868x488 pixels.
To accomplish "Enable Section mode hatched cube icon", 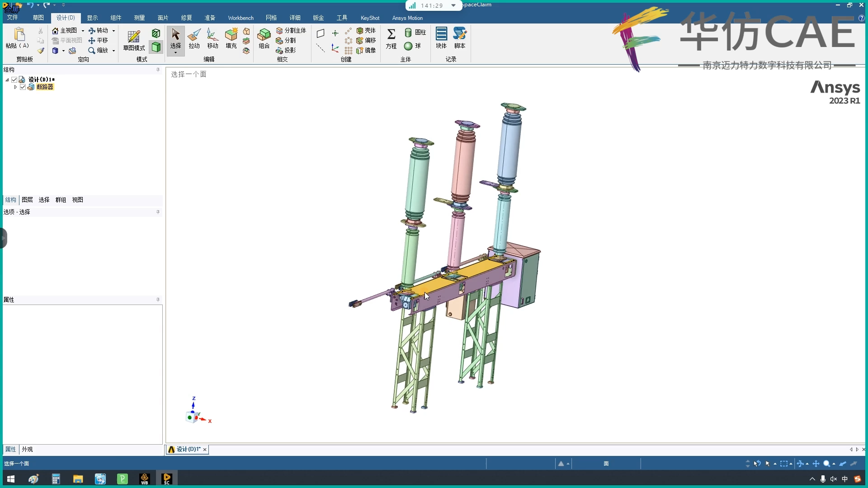I will pyautogui.click(x=156, y=33).
